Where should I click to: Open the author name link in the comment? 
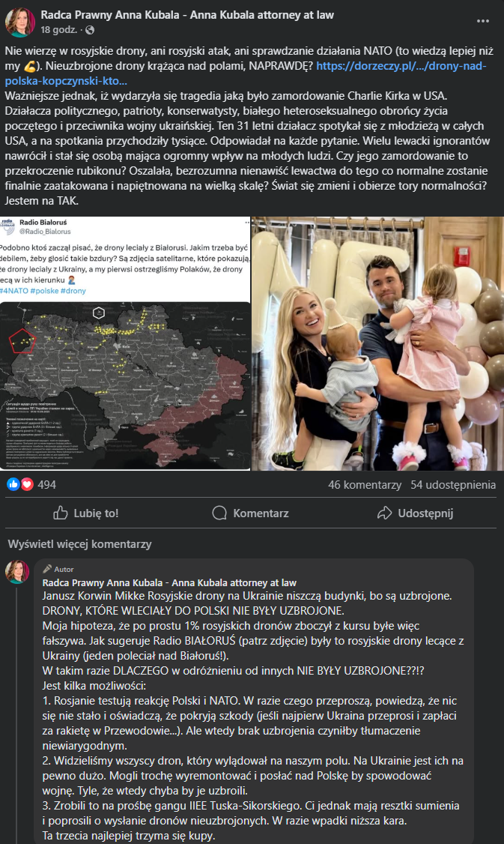(x=169, y=582)
